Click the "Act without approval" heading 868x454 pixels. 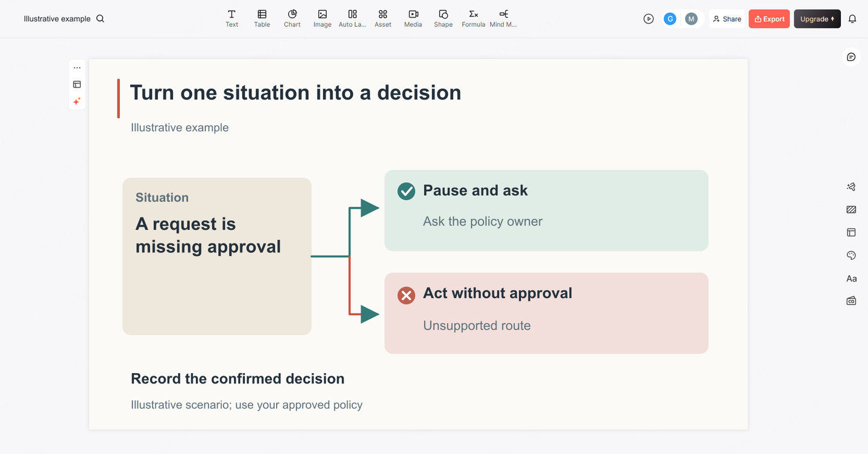coord(498,293)
